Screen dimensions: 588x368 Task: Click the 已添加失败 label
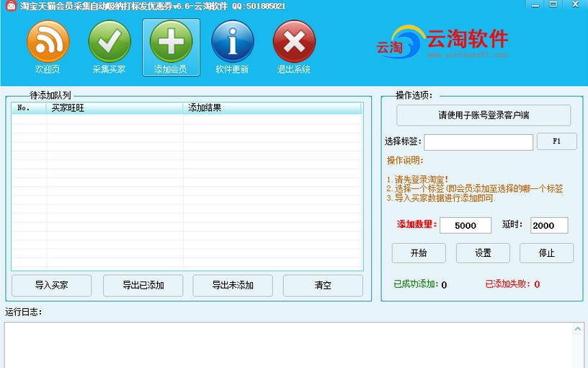(508, 284)
